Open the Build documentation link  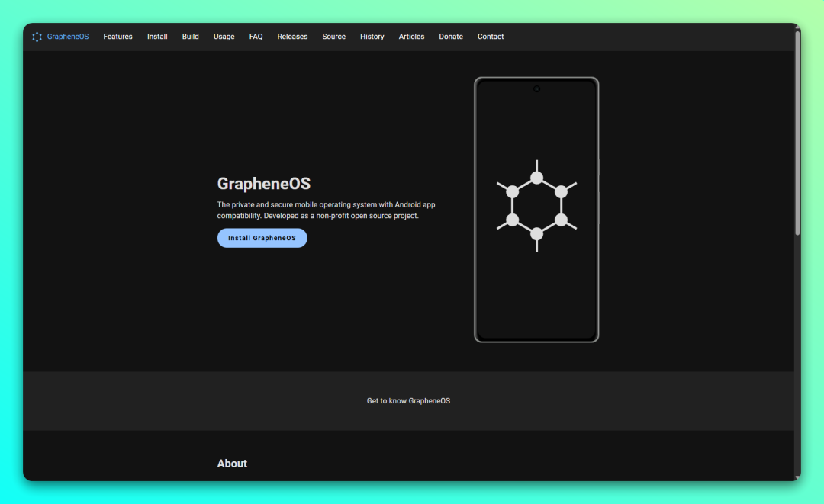(190, 37)
